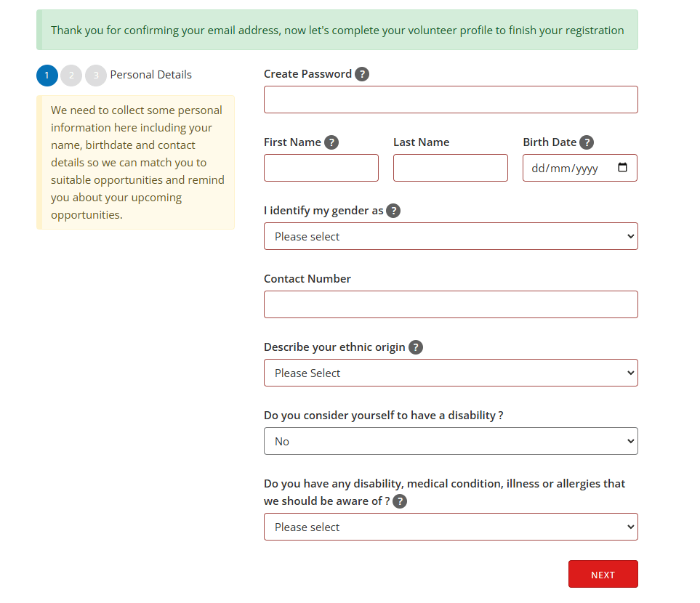700x603 pixels.
Task: Click into the First Name field
Action: 321,168
